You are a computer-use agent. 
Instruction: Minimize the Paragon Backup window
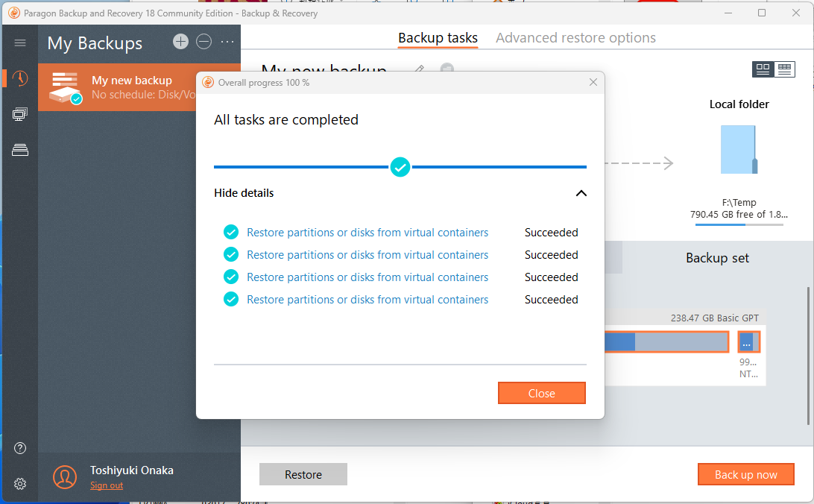click(728, 13)
